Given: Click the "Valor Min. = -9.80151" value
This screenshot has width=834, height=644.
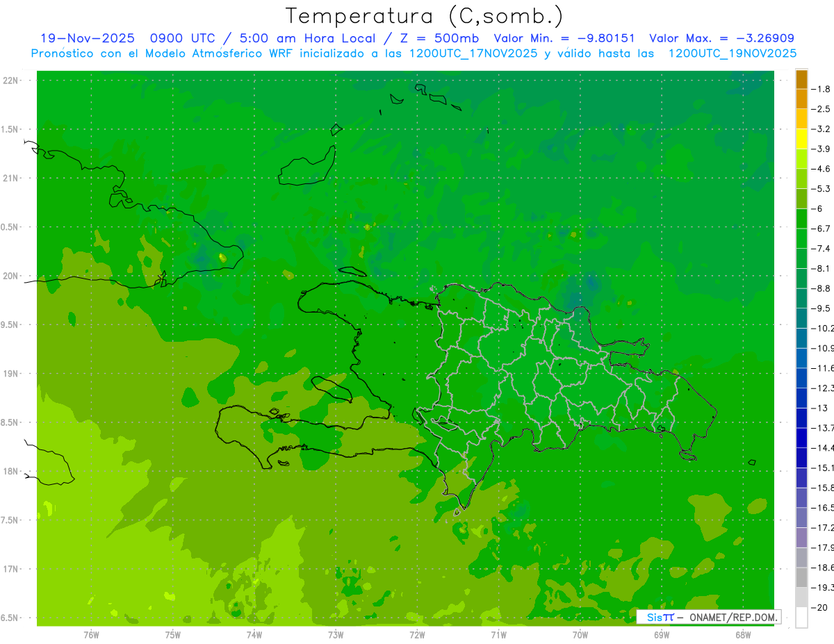Looking at the screenshot, I should (x=564, y=38).
